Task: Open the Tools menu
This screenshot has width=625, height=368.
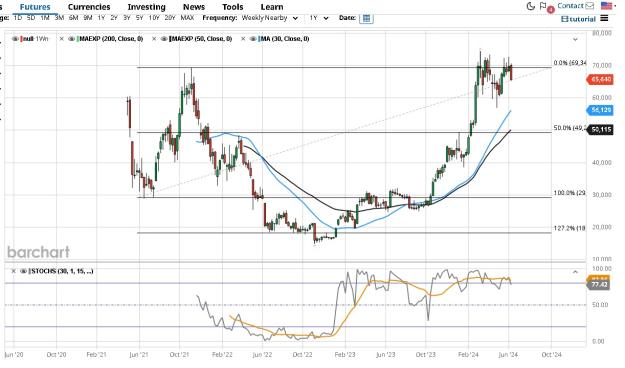Action: tap(233, 7)
